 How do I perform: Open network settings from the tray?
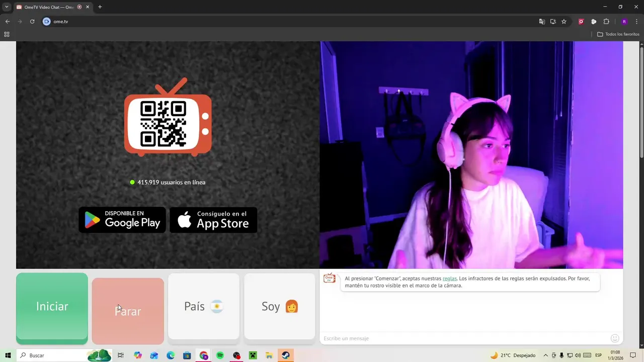tap(570, 355)
